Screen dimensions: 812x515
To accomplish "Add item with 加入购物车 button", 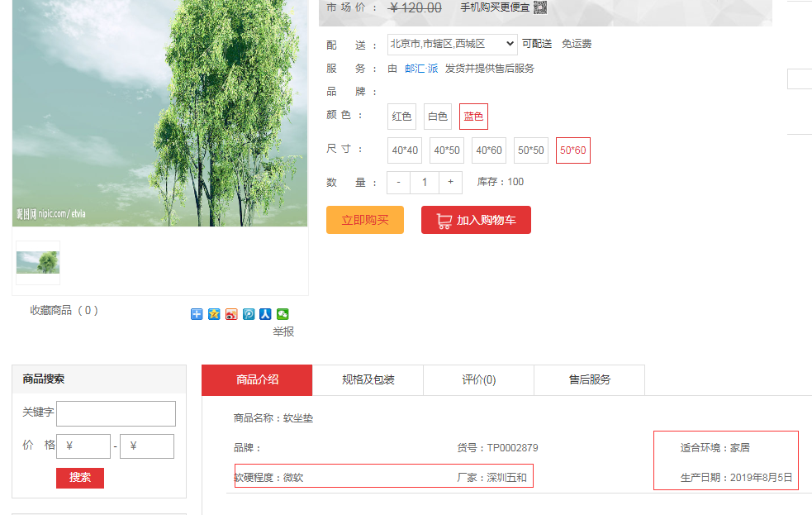I will point(476,221).
